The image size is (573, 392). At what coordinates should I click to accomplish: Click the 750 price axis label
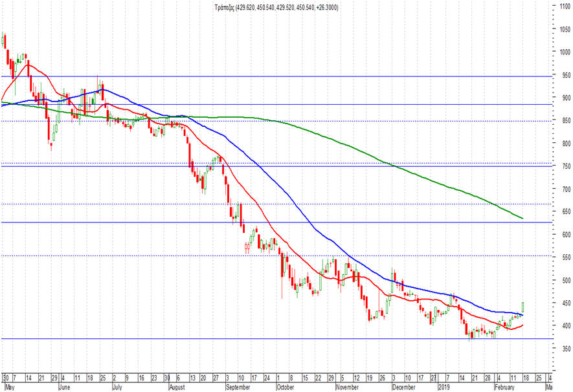pos(567,166)
